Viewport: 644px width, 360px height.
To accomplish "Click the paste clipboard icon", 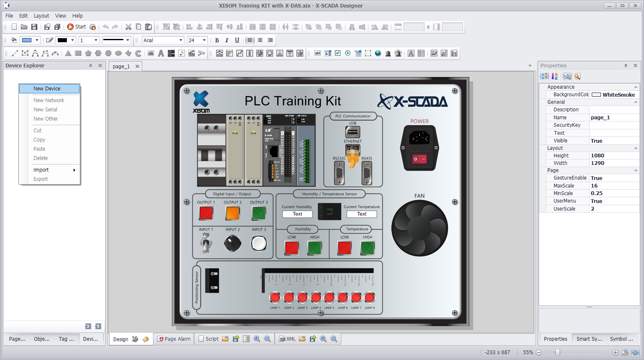I will coord(148,27).
